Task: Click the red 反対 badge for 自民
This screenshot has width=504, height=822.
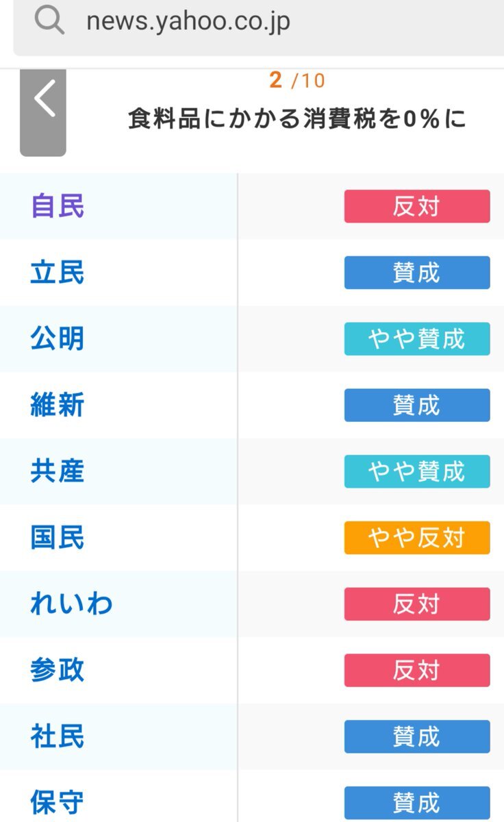Action: pyautogui.click(x=417, y=206)
